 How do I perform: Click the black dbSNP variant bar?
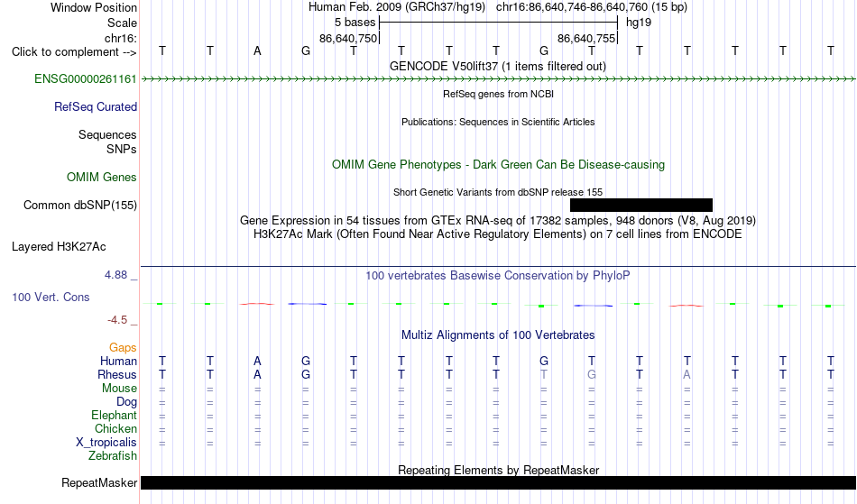641,205
